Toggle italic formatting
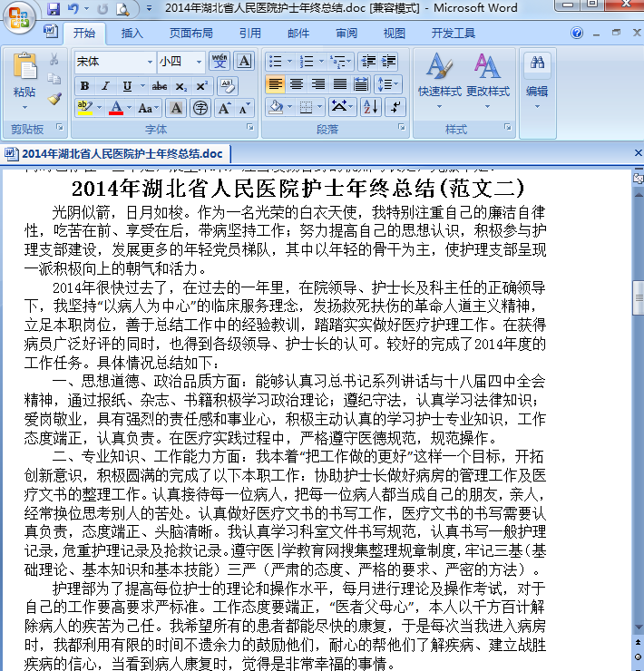Viewport: 644px width, 671px height. click(106, 86)
